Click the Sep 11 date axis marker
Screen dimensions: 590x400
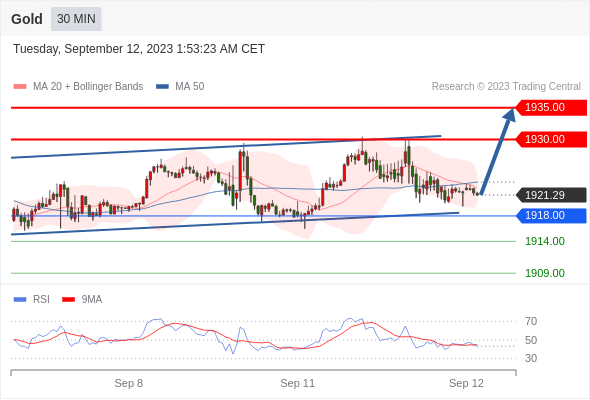tap(297, 383)
